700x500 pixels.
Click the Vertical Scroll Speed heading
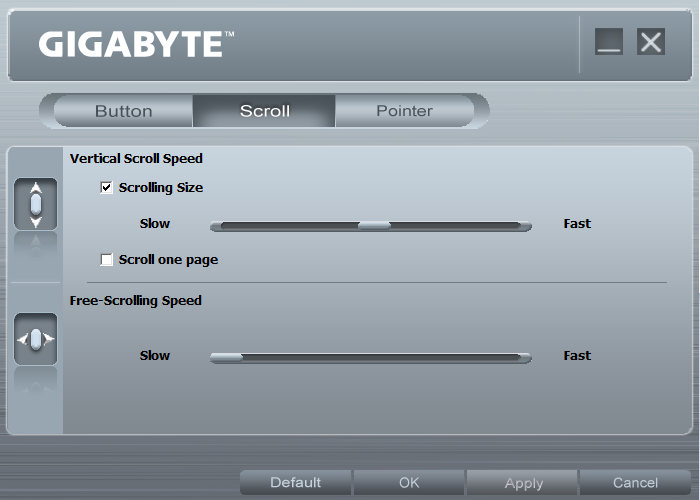[136, 158]
